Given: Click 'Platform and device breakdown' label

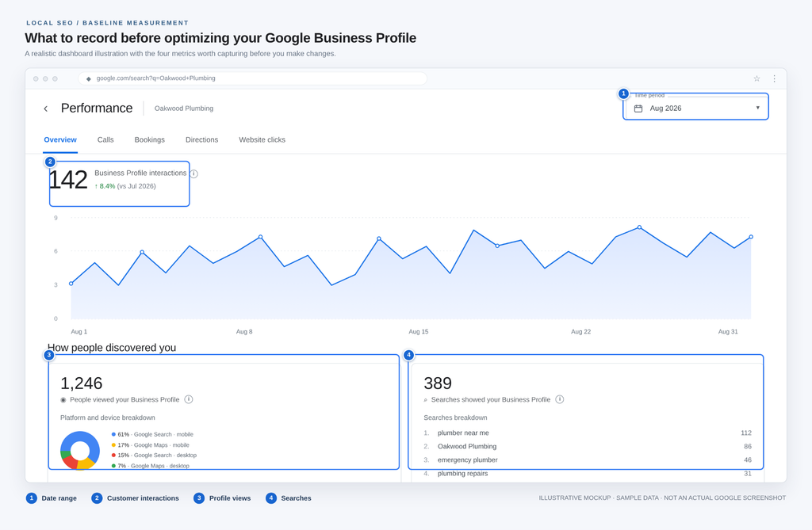Looking at the screenshot, I should [108, 418].
